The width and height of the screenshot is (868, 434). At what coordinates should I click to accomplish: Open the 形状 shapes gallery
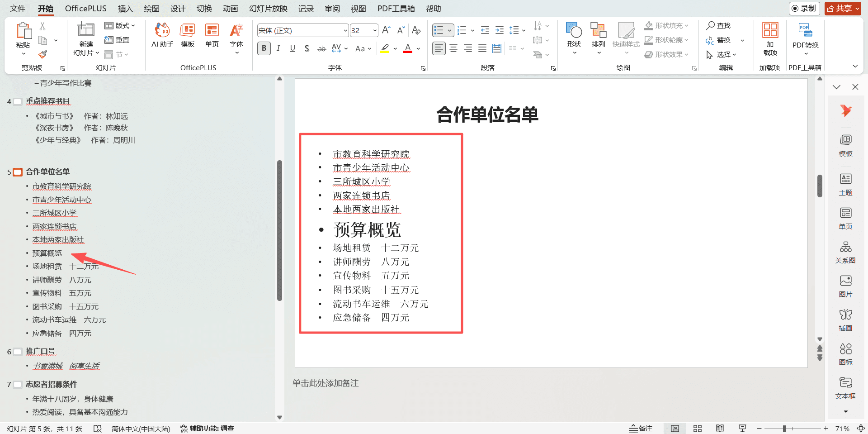(x=574, y=38)
